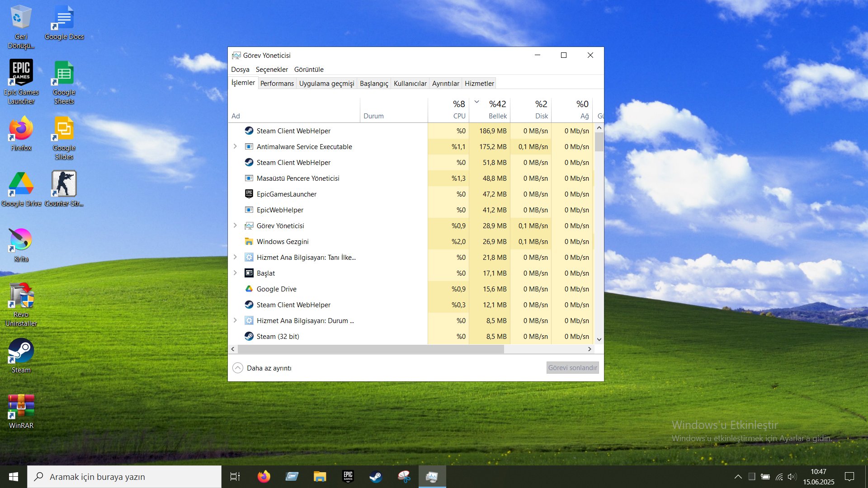Open File Explorer from the taskbar

tap(320, 477)
